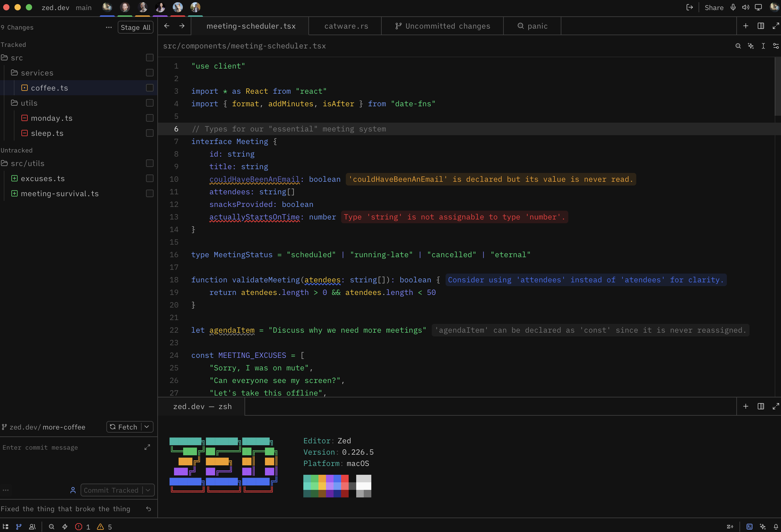This screenshot has height=532, width=781.
Task: Share screen using the monitor icon
Action: 758,8
